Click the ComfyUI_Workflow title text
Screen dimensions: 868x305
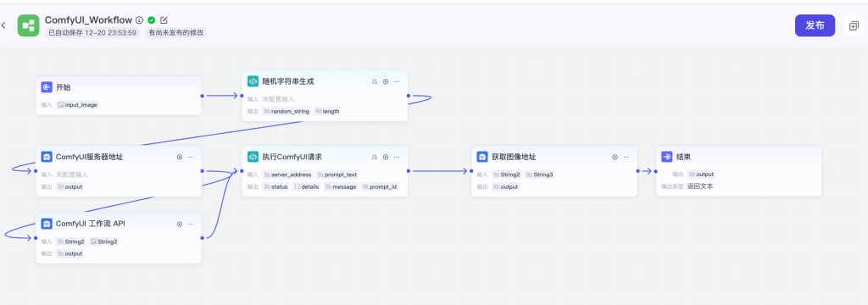point(88,20)
